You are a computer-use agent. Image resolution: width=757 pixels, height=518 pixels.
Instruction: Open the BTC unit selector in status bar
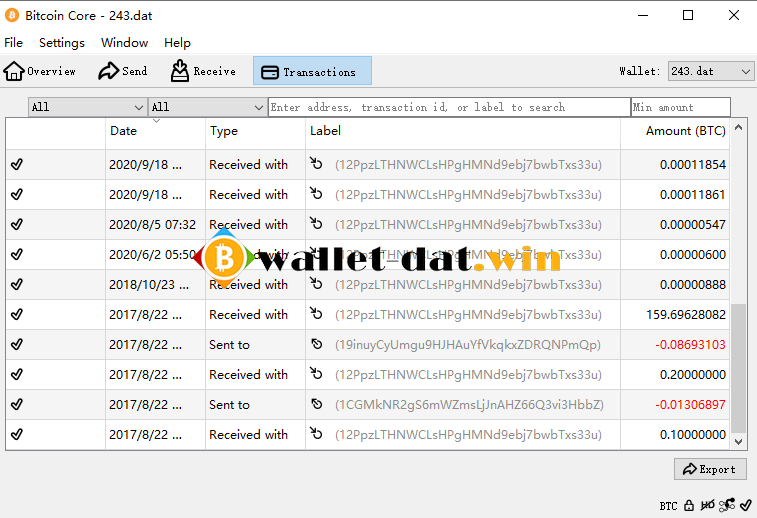(668, 506)
